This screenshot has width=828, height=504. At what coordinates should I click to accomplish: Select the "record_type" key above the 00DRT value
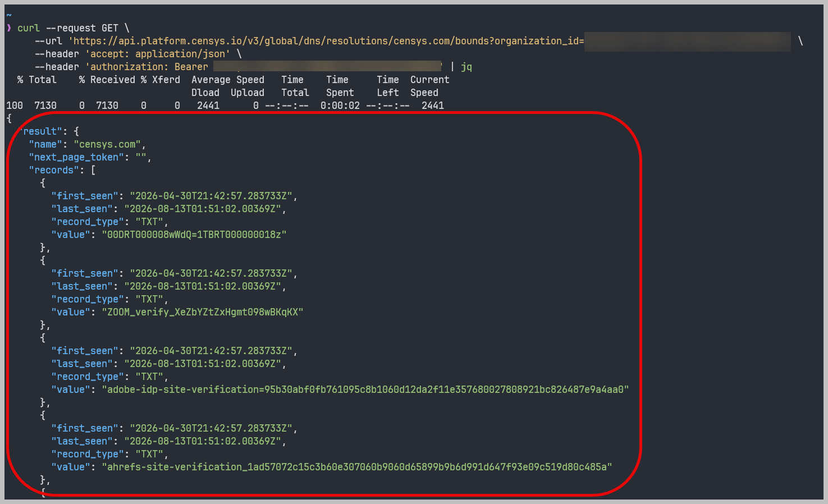pyautogui.click(x=88, y=222)
